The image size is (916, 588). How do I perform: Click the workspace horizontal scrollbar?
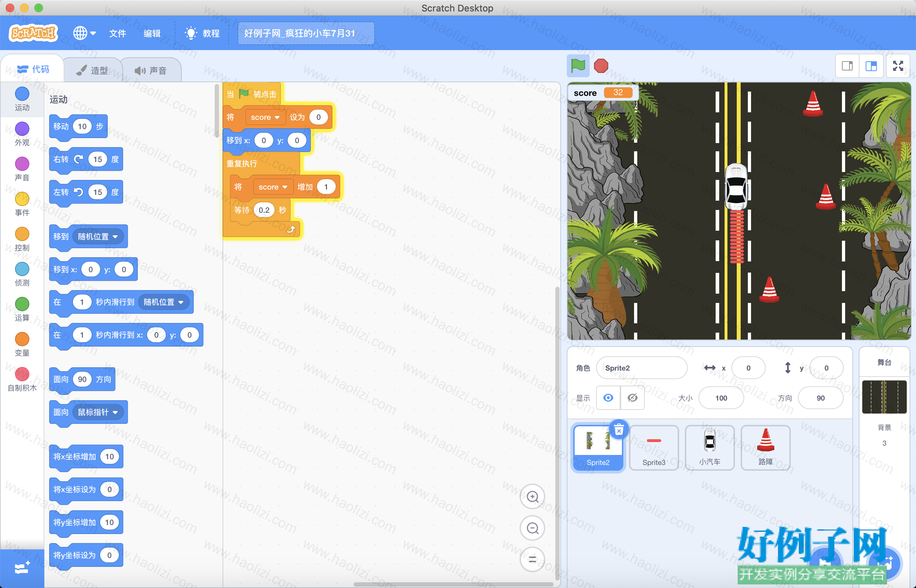[x=453, y=584]
